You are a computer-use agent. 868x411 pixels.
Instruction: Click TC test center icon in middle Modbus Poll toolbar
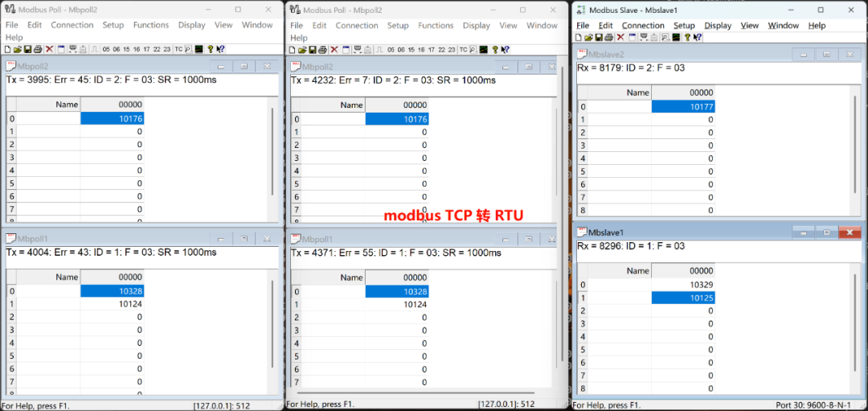point(464,49)
